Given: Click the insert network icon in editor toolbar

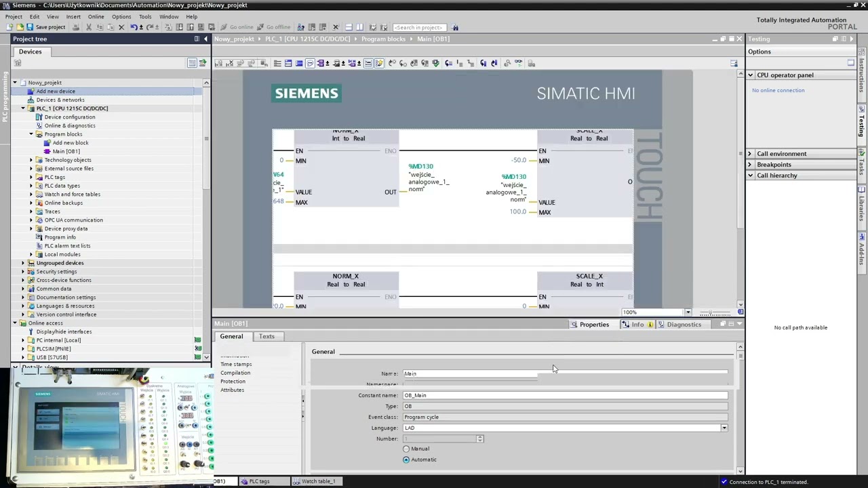Looking at the screenshot, I should 220,63.
